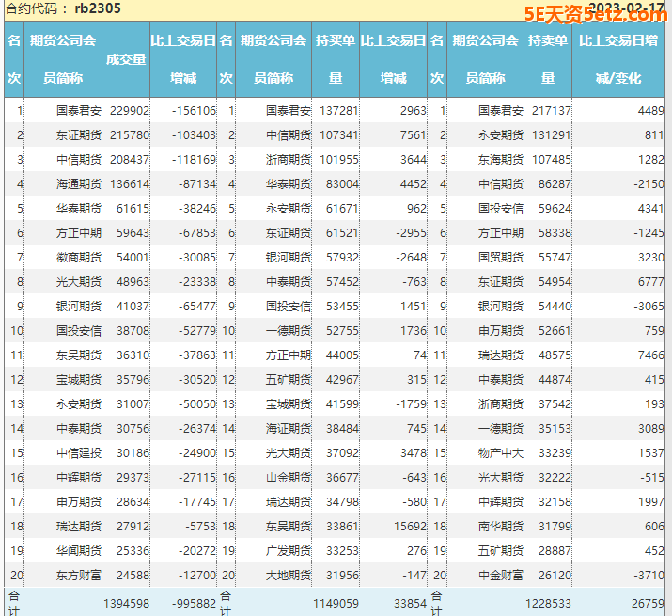
Task: Click 华闻期货 in the volume ranking
Action: (79, 551)
